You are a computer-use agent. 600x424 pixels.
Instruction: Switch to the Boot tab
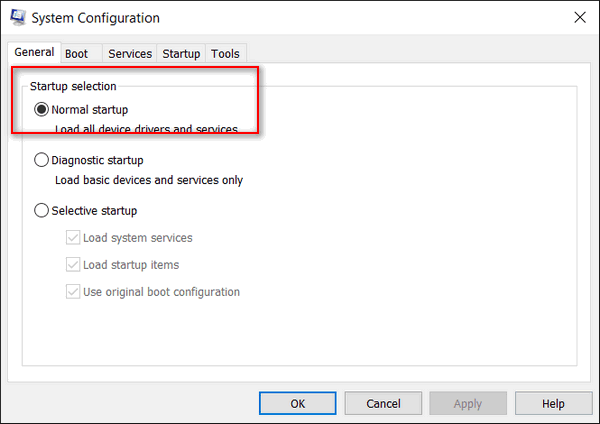tap(81, 54)
